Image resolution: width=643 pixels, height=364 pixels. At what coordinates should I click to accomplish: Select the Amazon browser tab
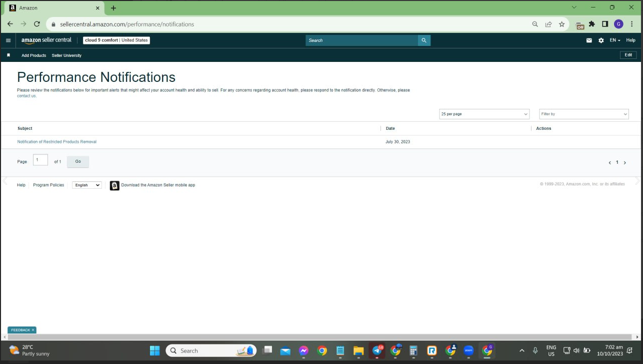[x=54, y=8]
